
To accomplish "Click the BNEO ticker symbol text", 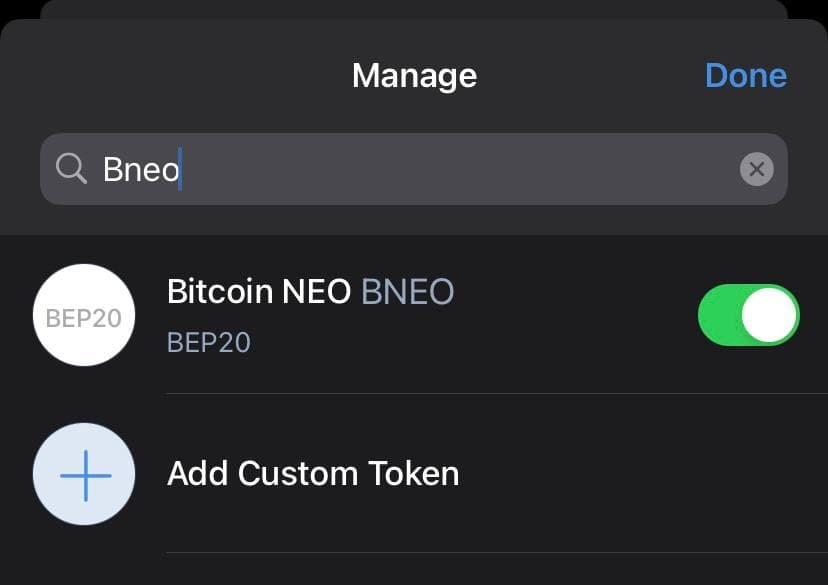I will tap(407, 291).
